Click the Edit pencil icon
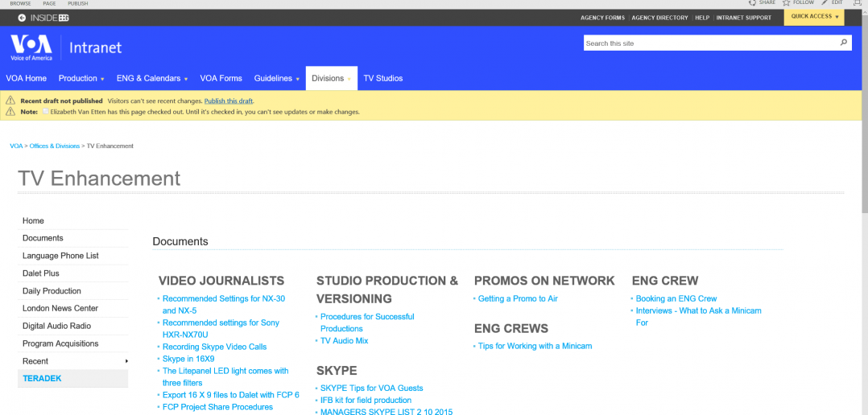 (x=825, y=3)
